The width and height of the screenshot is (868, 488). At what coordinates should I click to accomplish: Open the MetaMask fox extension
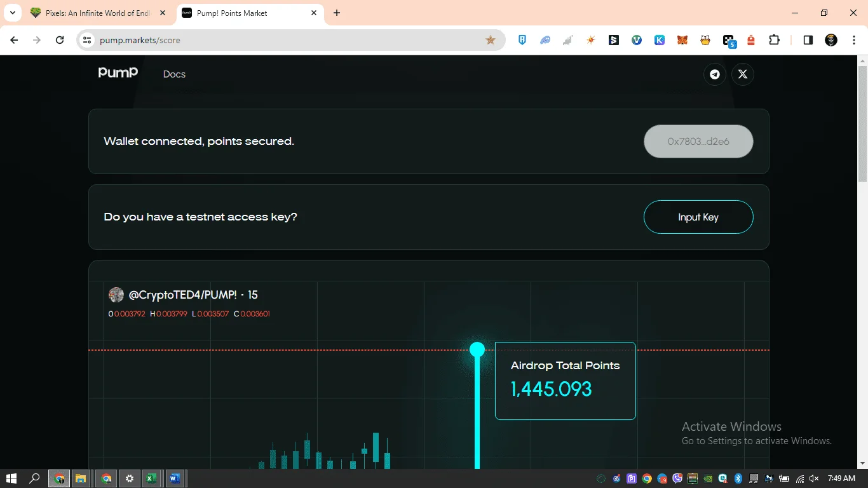click(682, 40)
